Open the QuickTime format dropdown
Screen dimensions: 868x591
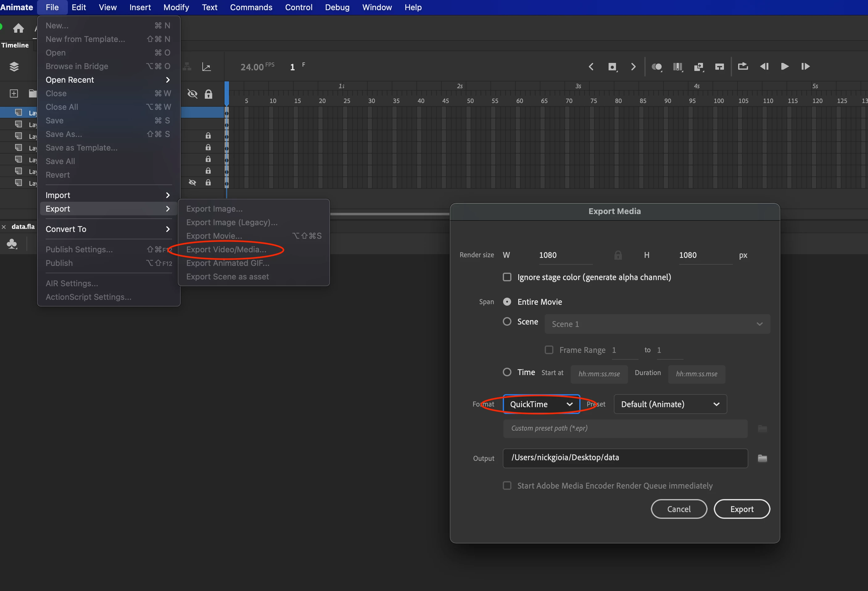(541, 404)
